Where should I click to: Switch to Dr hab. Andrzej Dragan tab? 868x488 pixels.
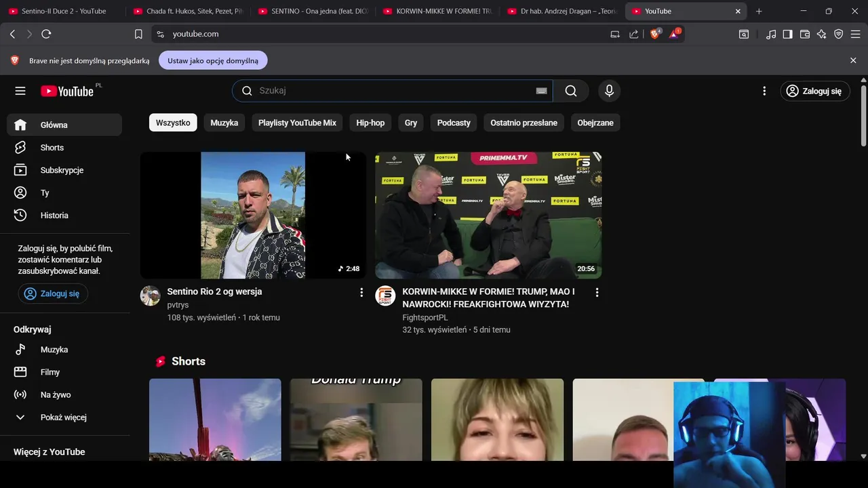(x=564, y=11)
